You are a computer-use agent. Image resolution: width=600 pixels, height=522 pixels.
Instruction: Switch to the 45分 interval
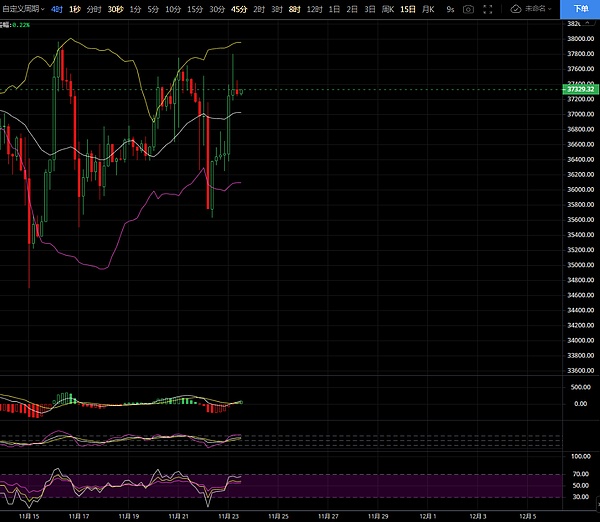239,8
